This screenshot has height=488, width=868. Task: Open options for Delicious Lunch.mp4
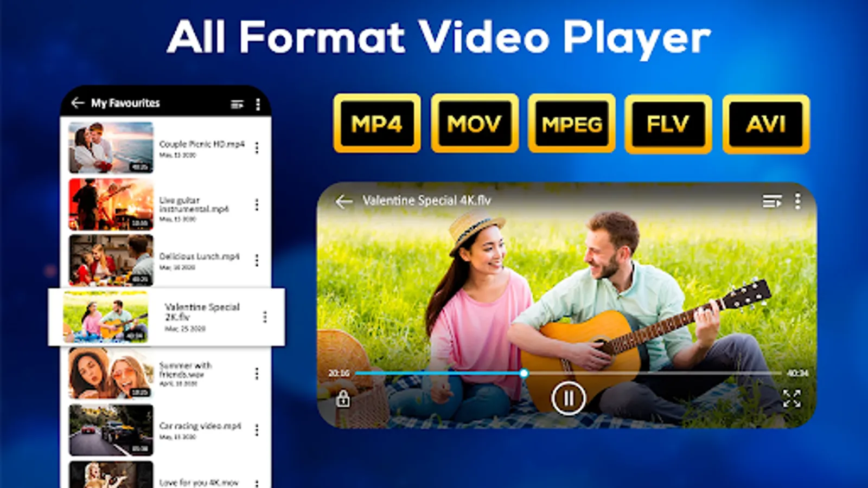pyautogui.click(x=257, y=260)
